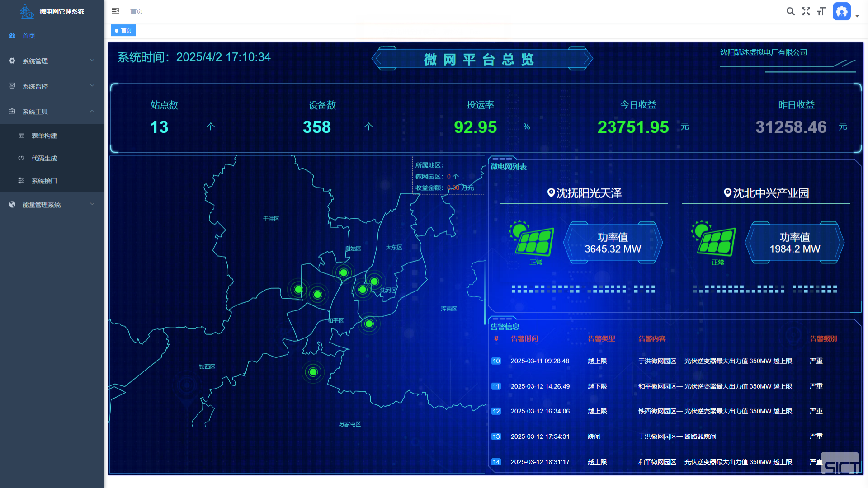Select the 首页 tab tag

123,30
